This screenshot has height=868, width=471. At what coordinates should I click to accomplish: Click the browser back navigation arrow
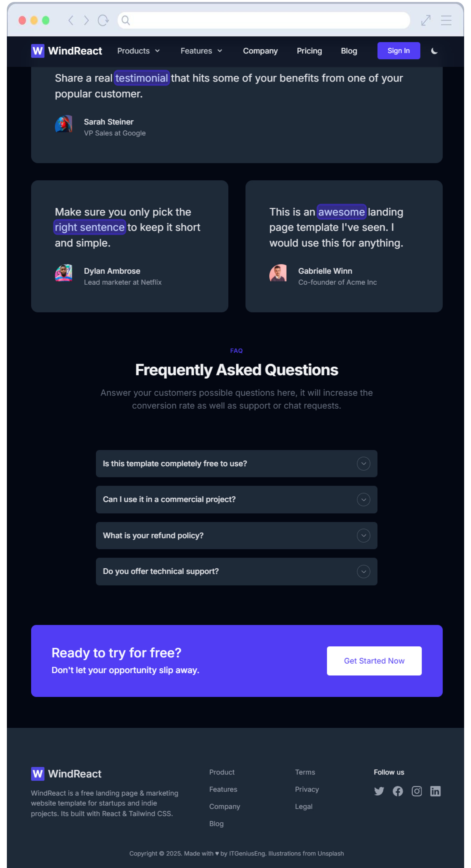click(x=71, y=20)
